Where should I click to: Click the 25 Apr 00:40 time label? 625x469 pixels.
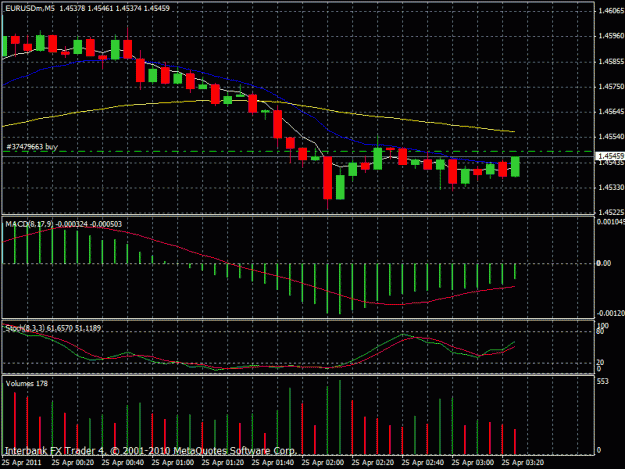[x=123, y=463]
